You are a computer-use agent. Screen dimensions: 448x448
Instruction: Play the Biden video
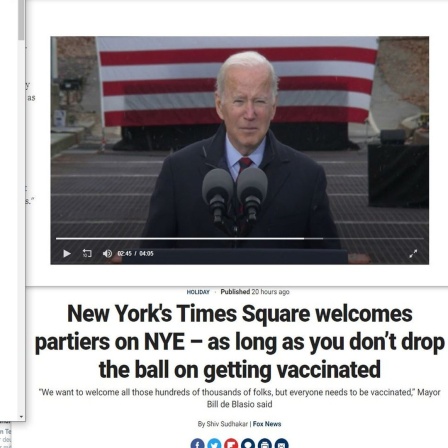67,254
